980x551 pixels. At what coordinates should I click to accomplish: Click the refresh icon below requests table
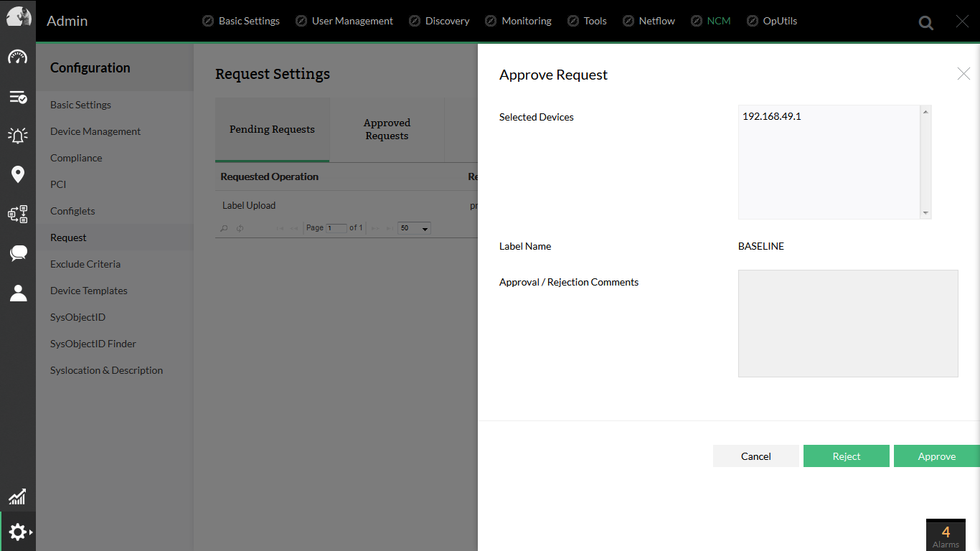pyautogui.click(x=240, y=228)
